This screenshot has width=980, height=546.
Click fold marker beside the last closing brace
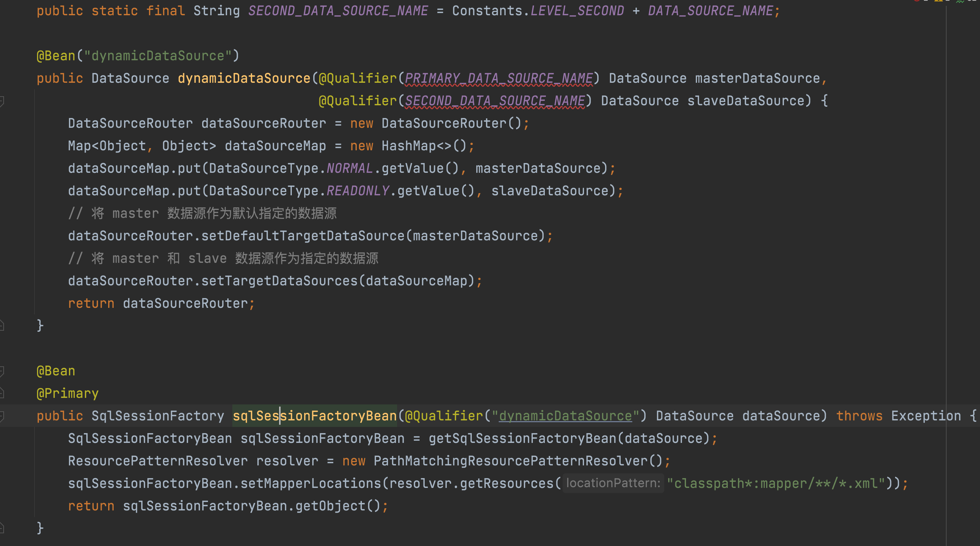coord(2,528)
